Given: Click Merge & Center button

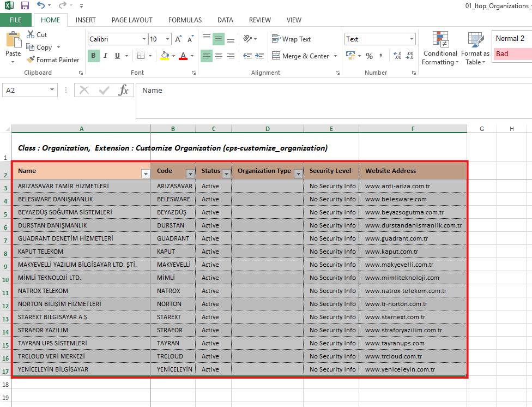Looking at the screenshot, I should tap(300, 56).
